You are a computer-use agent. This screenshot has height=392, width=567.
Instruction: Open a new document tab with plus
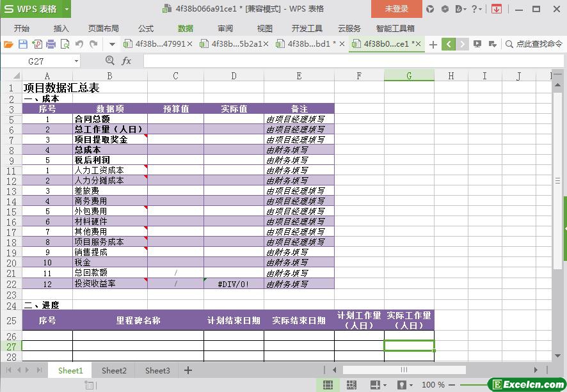pos(433,44)
